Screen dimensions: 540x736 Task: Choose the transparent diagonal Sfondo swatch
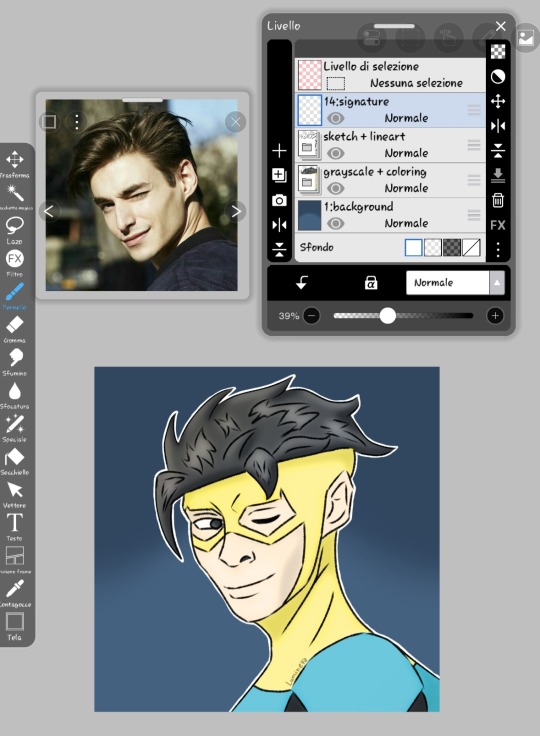(471, 247)
